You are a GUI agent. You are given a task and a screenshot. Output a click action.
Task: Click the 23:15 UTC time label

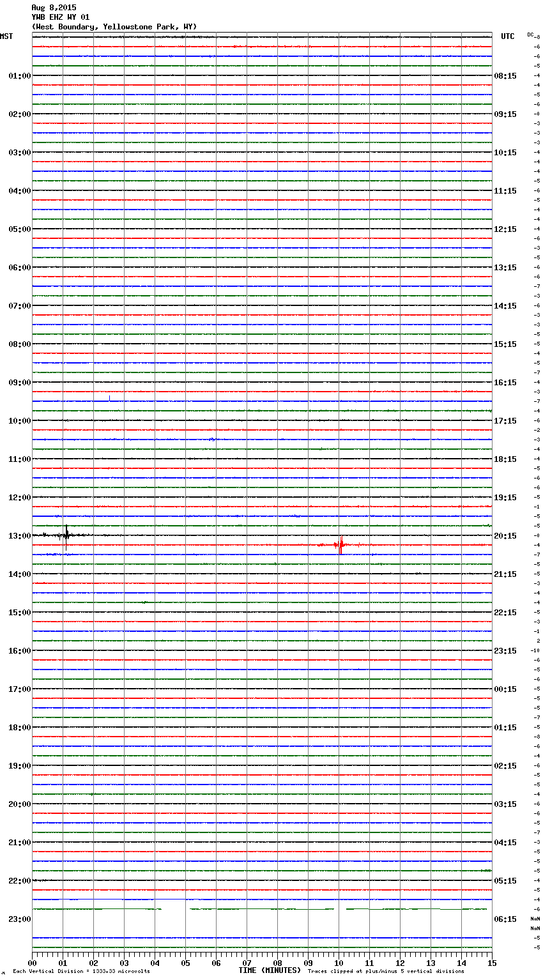[x=505, y=651]
